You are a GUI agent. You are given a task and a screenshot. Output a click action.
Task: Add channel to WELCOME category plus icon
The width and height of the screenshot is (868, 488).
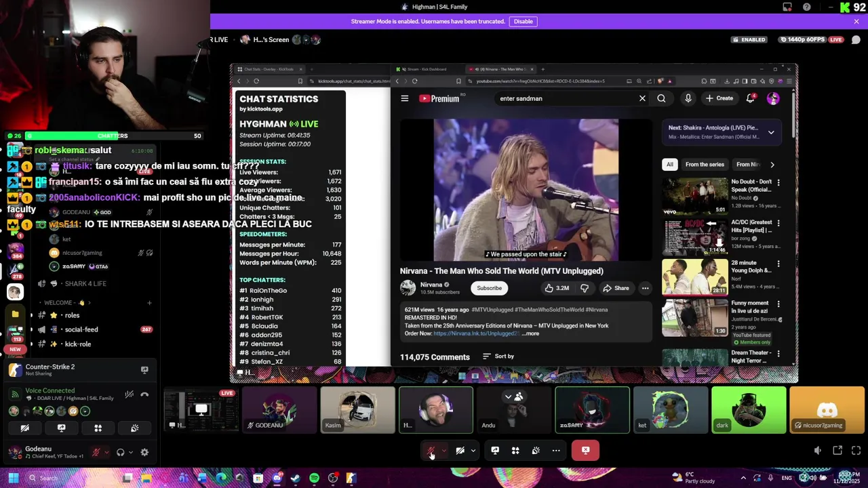point(149,302)
